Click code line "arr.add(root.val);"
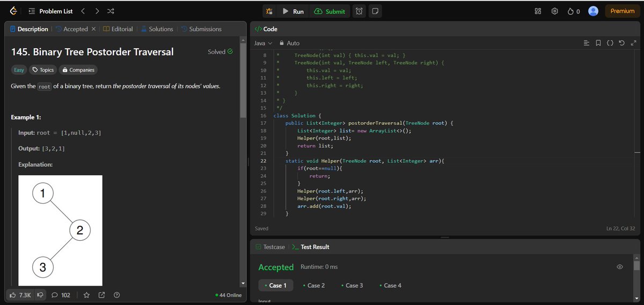The width and height of the screenshot is (644, 305). (x=324, y=206)
